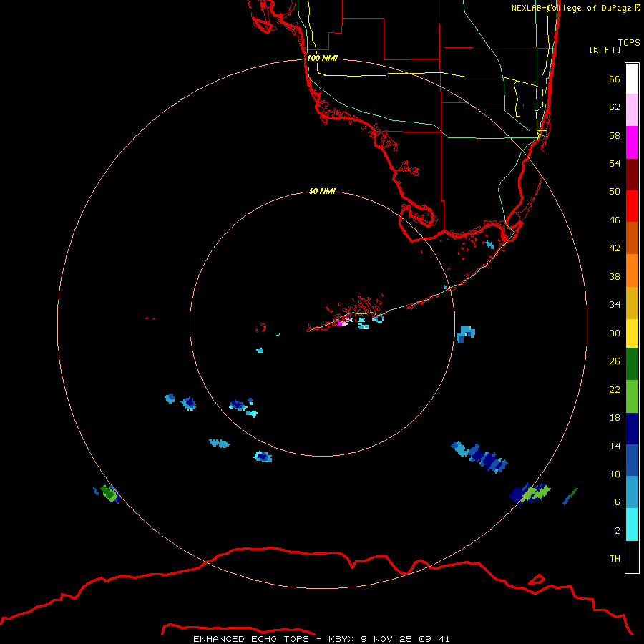Click the legend value "62"
The height and width of the screenshot is (644, 644).
click(615, 107)
